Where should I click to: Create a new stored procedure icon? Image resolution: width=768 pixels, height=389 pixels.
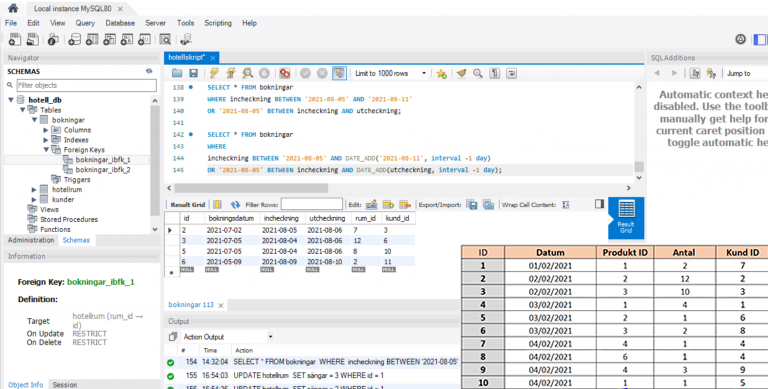pos(127,40)
